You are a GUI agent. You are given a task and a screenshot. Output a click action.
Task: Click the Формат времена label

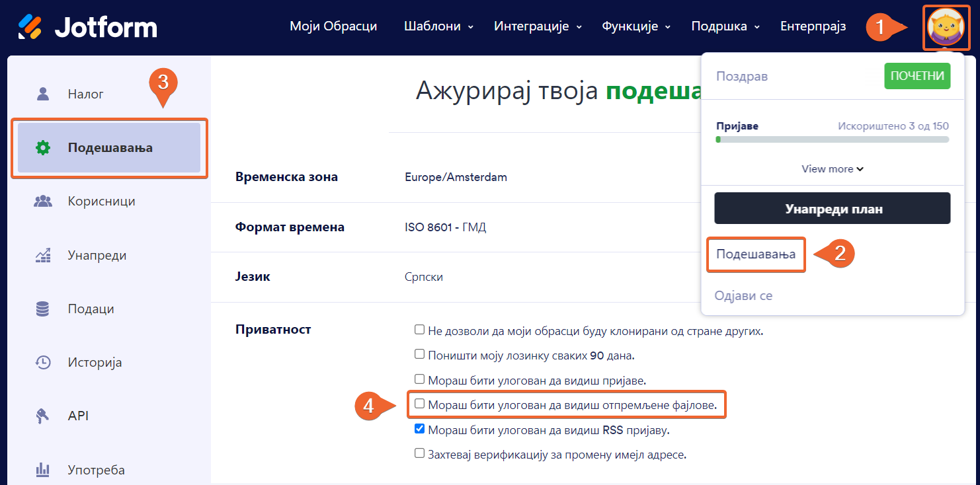tap(290, 227)
